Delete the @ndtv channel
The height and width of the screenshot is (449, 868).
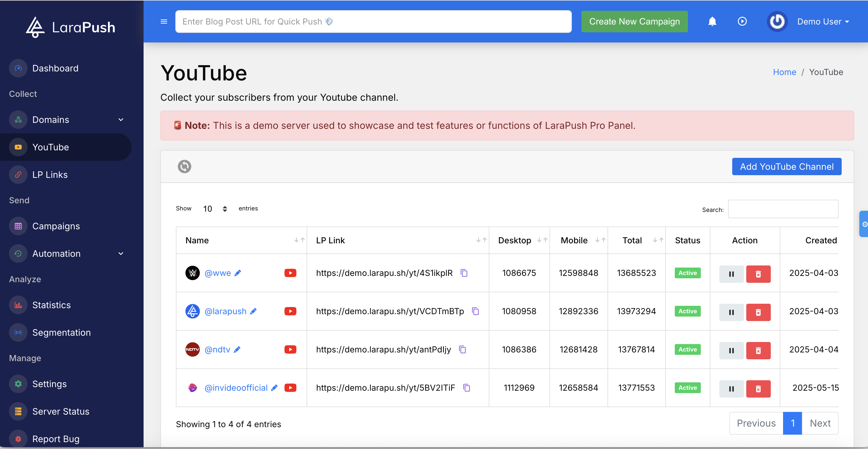click(758, 351)
